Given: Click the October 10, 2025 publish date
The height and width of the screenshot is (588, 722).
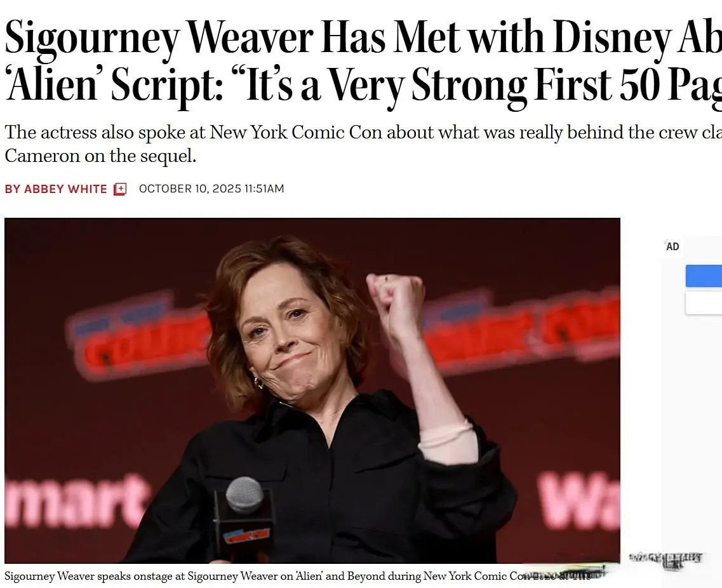Looking at the screenshot, I should 190,189.
